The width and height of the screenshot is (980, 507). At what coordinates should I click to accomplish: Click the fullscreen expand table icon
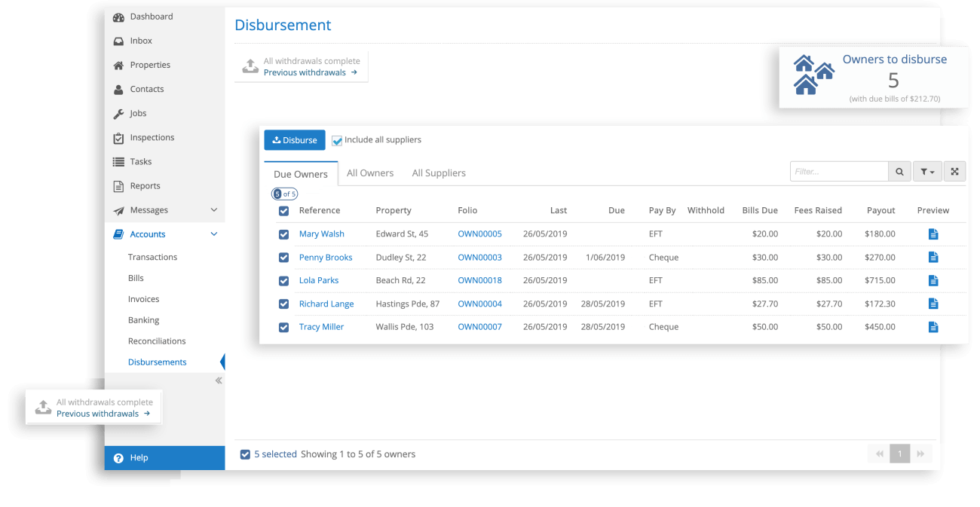(954, 172)
